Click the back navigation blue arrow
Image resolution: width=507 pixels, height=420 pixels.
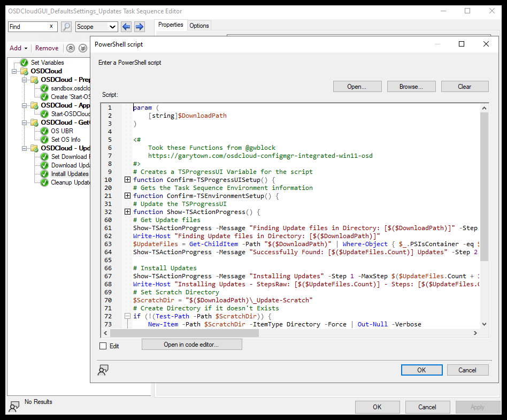click(x=126, y=26)
